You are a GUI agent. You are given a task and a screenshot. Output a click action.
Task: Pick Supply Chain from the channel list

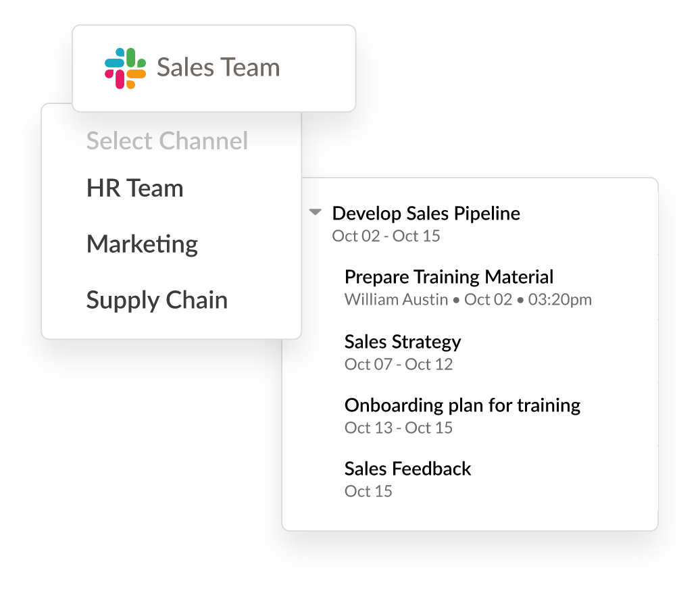coord(157,300)
